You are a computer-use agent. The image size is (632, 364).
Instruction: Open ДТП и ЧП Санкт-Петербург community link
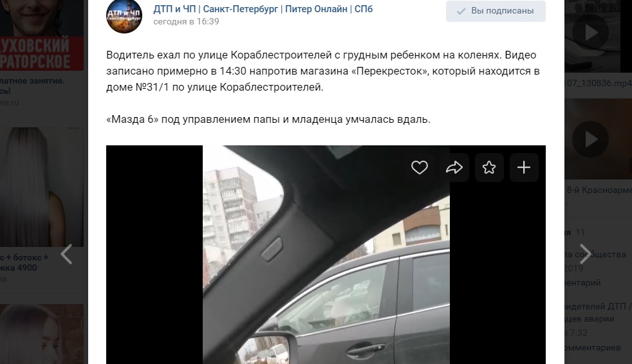[x=263, y=9]
